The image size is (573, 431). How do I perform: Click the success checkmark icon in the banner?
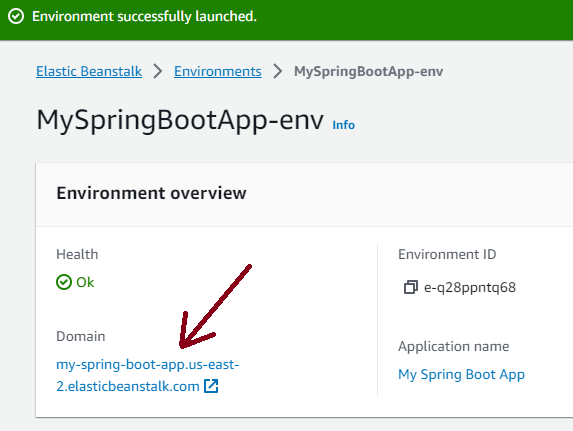pyautogui.click(x=16, y=16)
